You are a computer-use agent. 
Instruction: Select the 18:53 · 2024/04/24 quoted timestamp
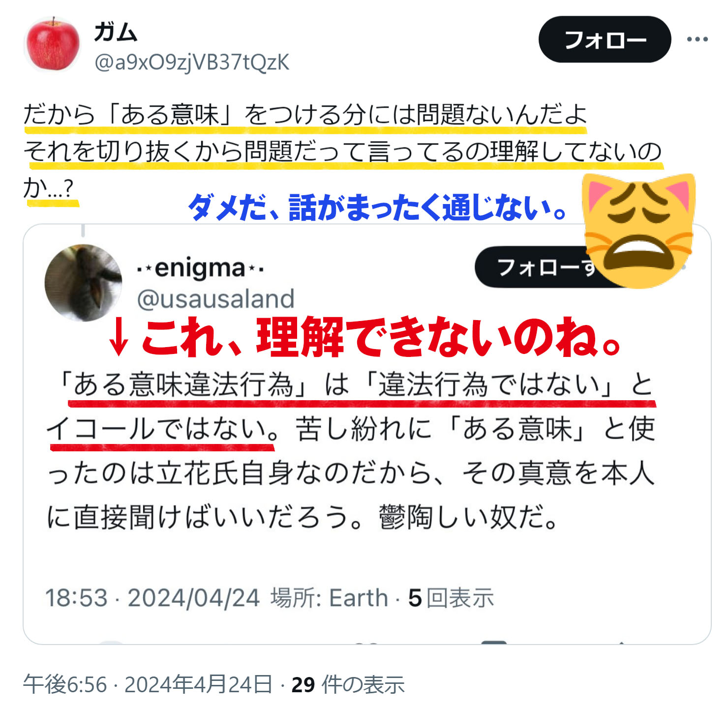[152, 598]
